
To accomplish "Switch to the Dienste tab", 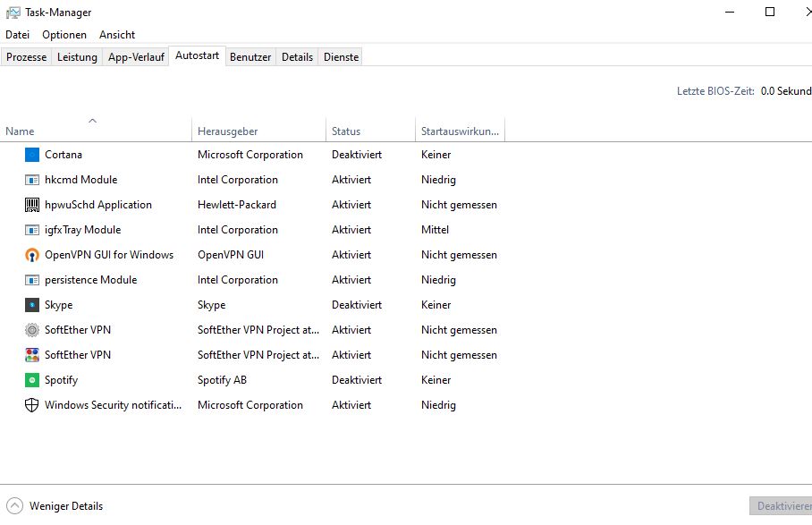I will [342, 57].
